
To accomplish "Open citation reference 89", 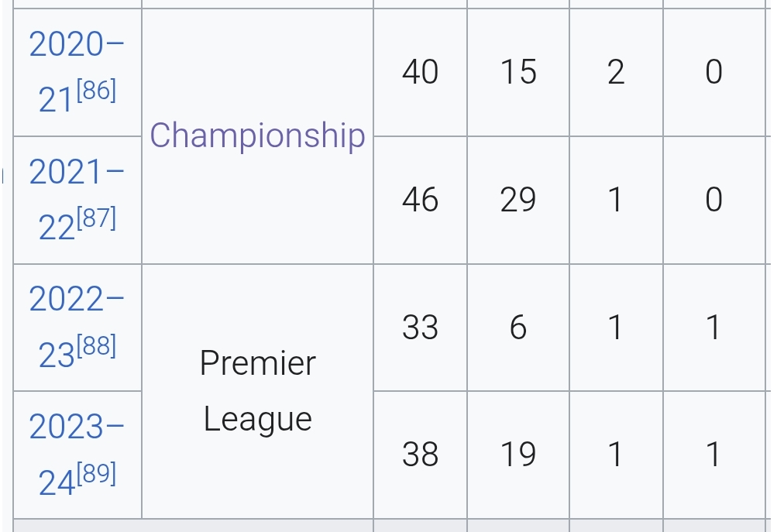I will [97, 473].
